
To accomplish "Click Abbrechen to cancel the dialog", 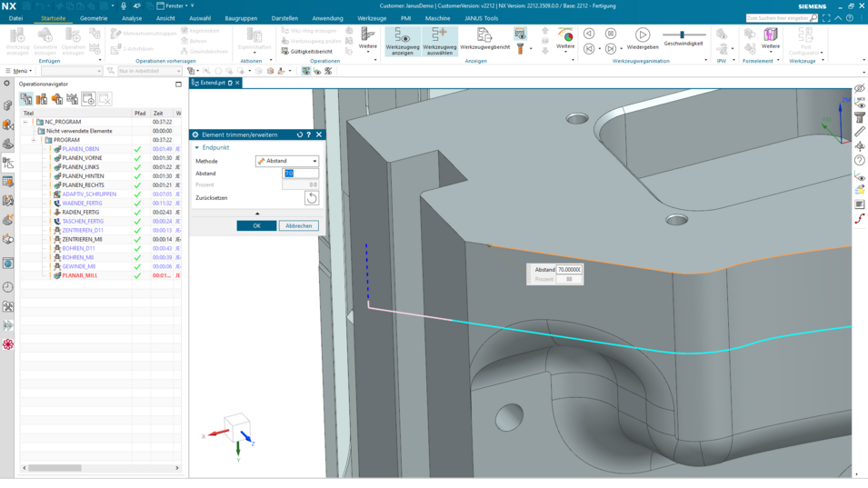I will click(x=298, y=225).
